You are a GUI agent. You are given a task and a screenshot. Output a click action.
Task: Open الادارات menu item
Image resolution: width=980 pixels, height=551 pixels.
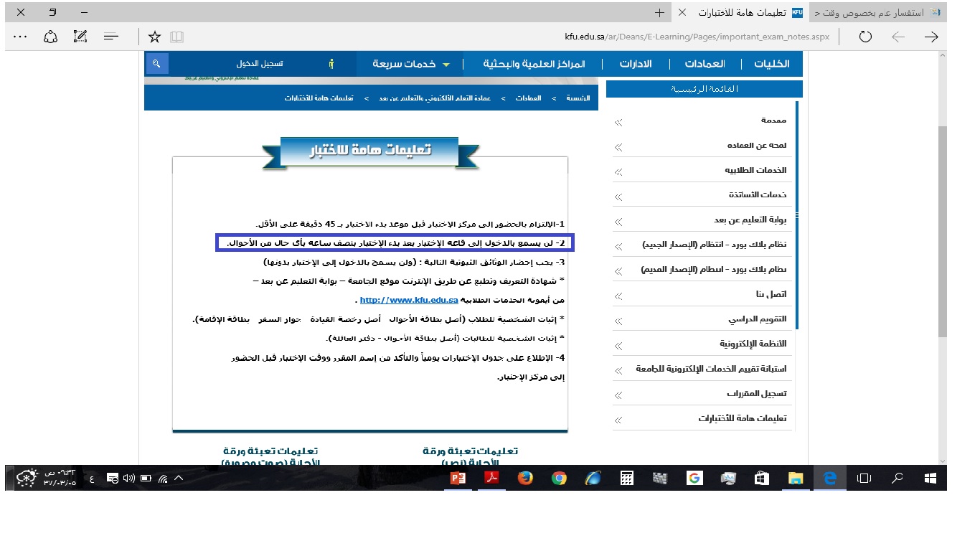click(636, 64)
